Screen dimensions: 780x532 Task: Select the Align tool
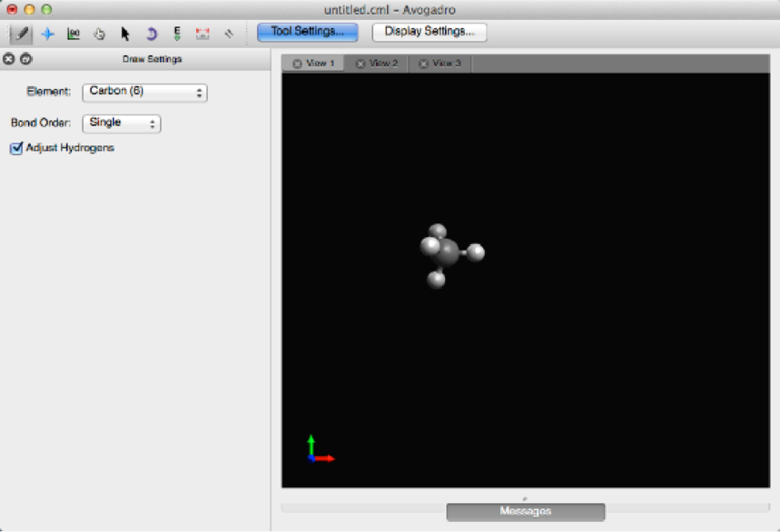pyautogui.click(x=229, y=34)
